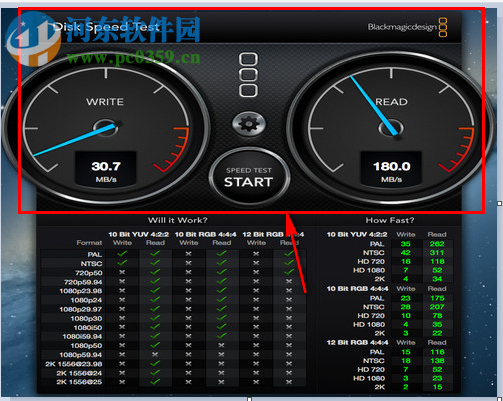
Task: Click NTSC read value 311 in How Fast
Action: 437,253
